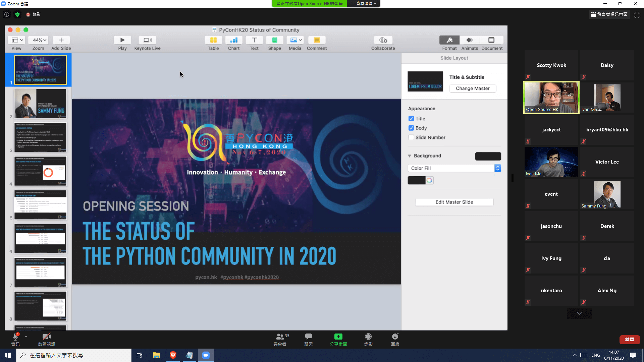This screenshot has width=644, height=362.
Task: Click the Scotty Kwok participant tile
Action: (551, 65)
